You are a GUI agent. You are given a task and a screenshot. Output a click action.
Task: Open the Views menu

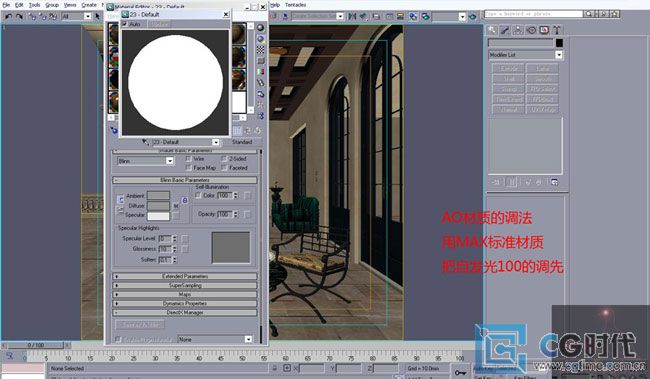pos(70,5)
